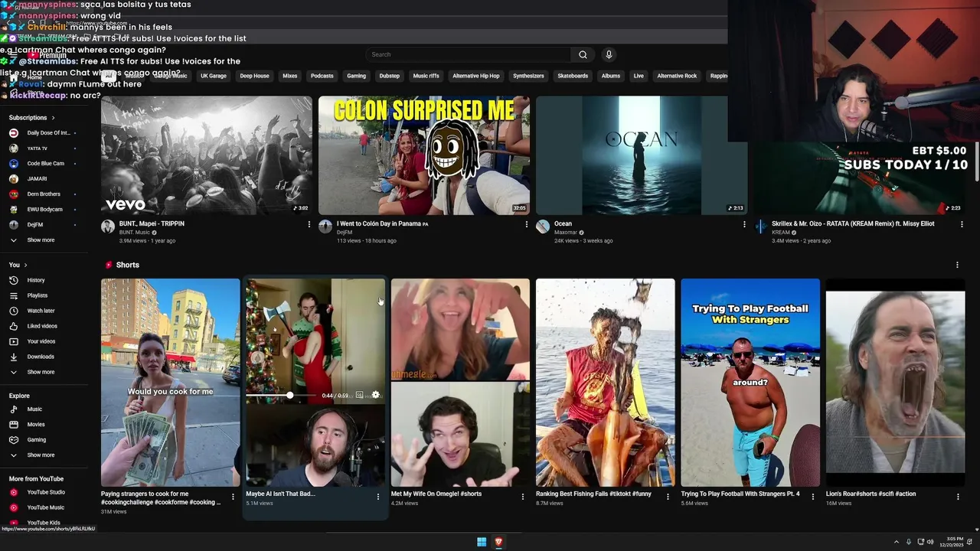The height and width of the screenshot is (551, 980).
Task: Select the Alternative Rock filter chip
Action: click(677, 76)
